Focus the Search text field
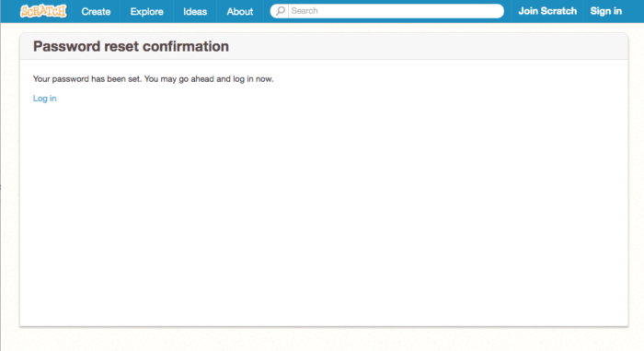This screenshot has width=644, height=351. pyautogui.click(x=395, y=11)
